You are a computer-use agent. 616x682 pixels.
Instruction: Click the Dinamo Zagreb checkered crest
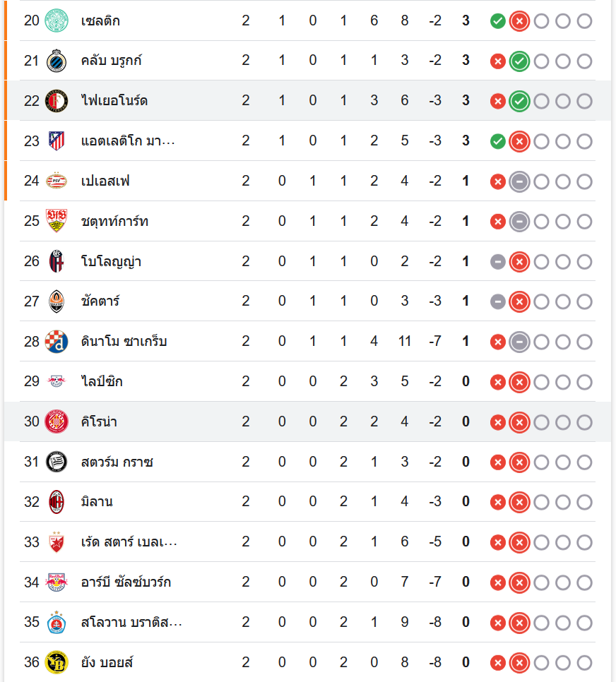56,342
